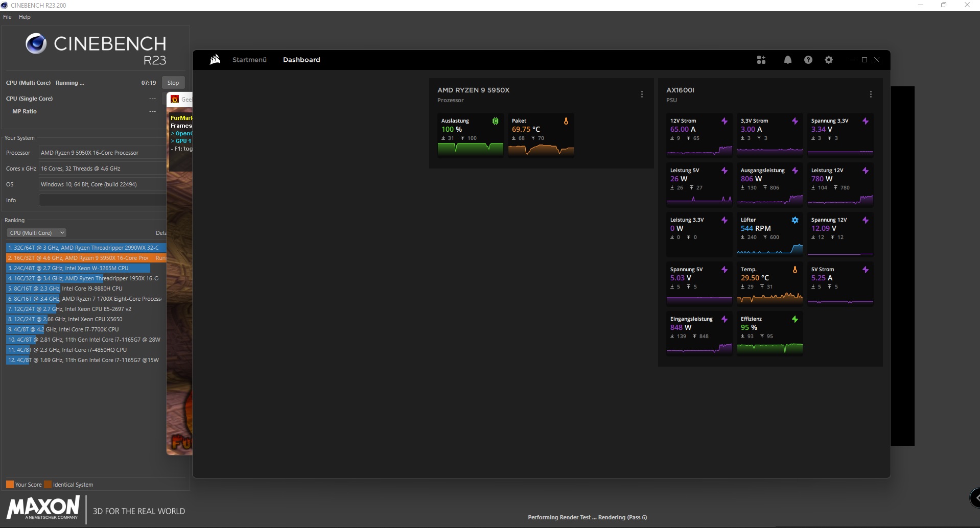Viewport: 980px width, 528px height.
Task: Expand the collapsed panel arrow at screen right edge
Action: click(974, 498)
